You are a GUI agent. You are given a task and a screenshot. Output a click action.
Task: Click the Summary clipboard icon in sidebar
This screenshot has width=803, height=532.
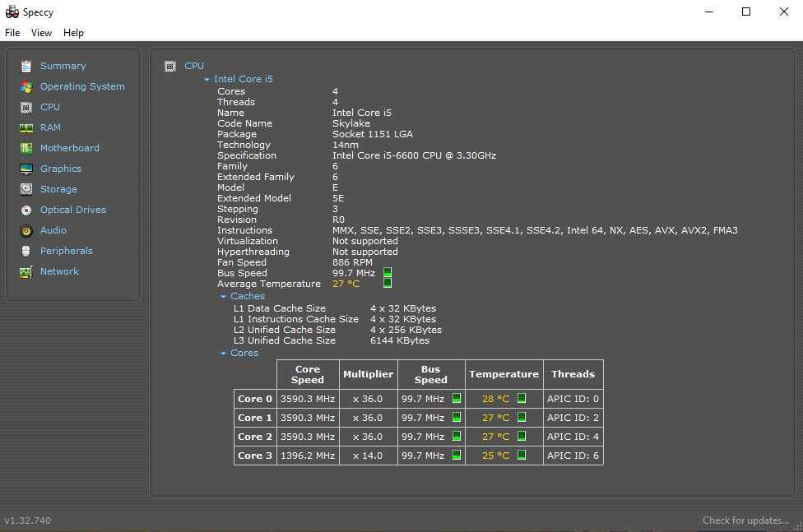26,66
